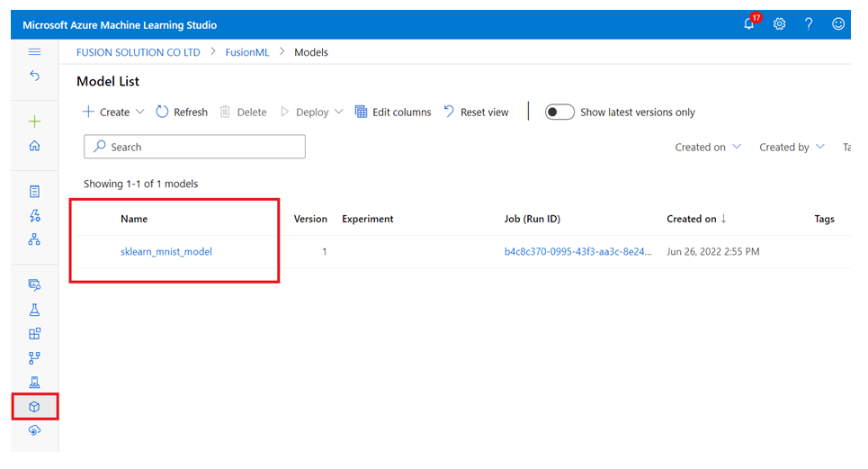Sort by Name column header

coord(134,219)
